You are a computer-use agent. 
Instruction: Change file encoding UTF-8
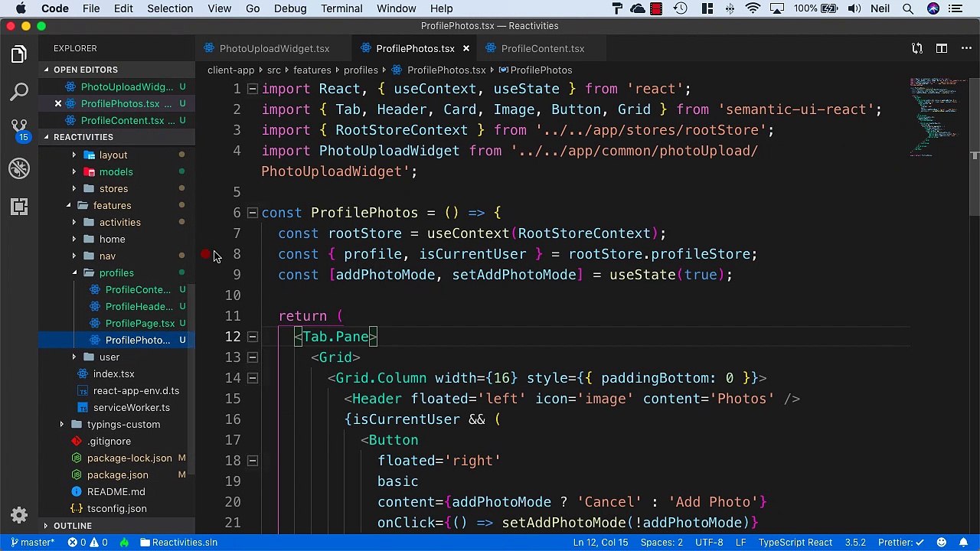pyautogui.click(x=709, y=543)
